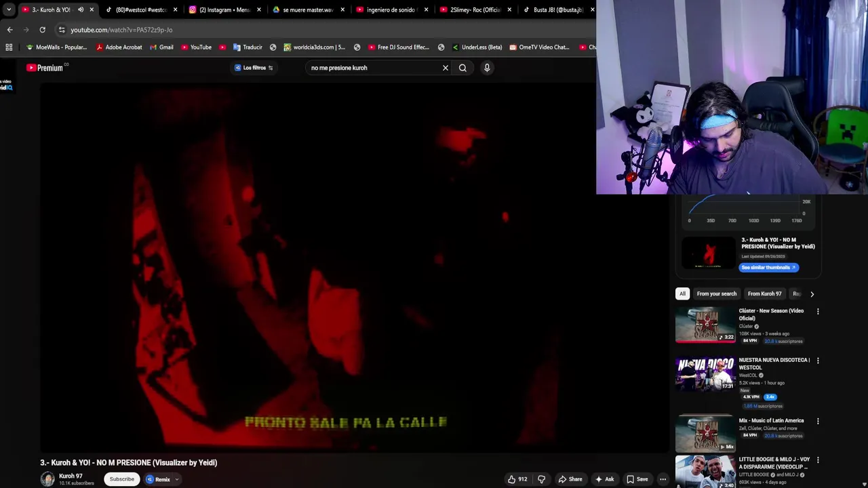Image resolution: width=868 pixels, height=488 pixels.
Task: Share the video
Action: [570, 479]
